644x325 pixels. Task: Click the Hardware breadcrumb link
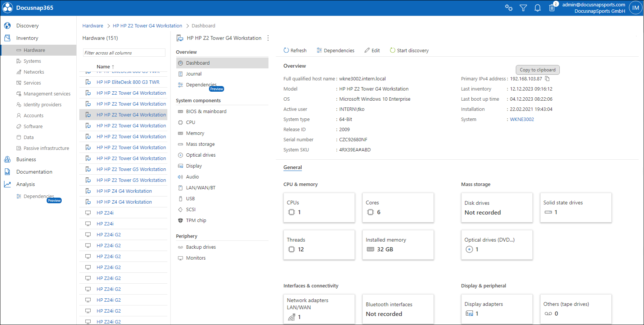click(93, 26)
